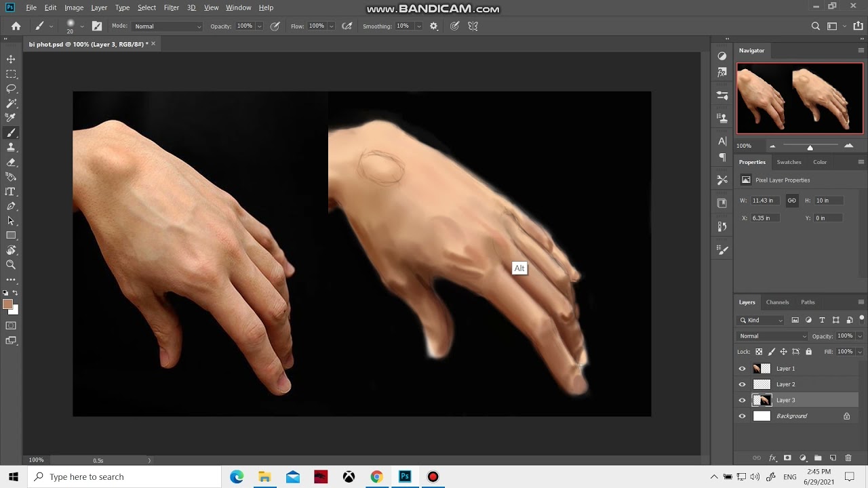Screen dimensions: 868x488
Task: Select the Eyedropper tool
Action: pyautogui.click(x=11, y=118)
